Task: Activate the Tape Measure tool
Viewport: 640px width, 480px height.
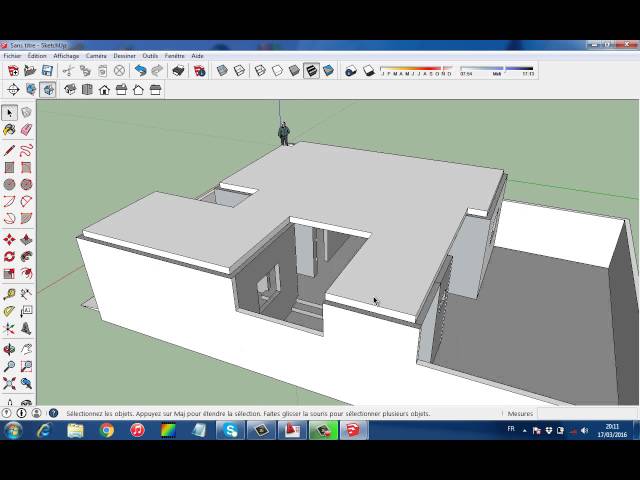Action: [x=10, y=294]
